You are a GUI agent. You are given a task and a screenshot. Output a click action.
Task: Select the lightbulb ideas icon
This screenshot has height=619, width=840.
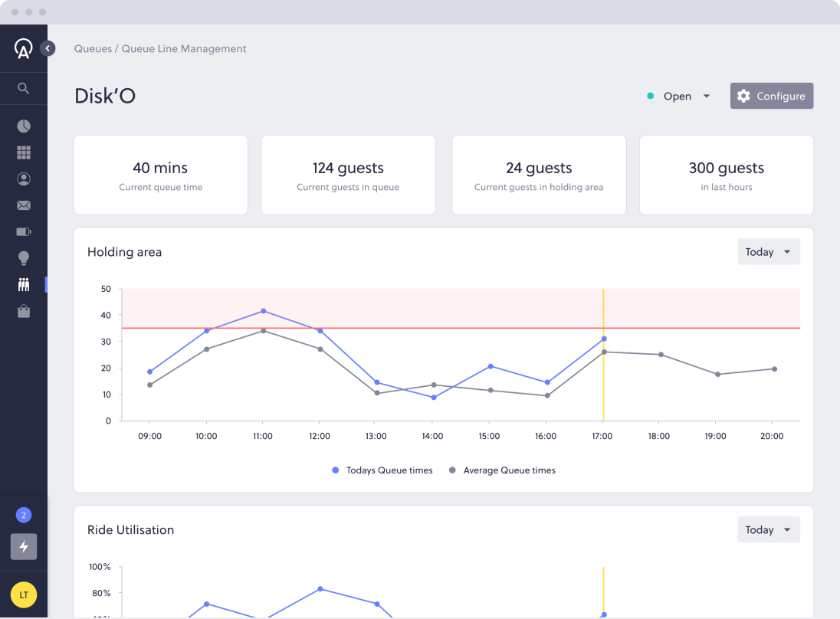click(23, 257)
